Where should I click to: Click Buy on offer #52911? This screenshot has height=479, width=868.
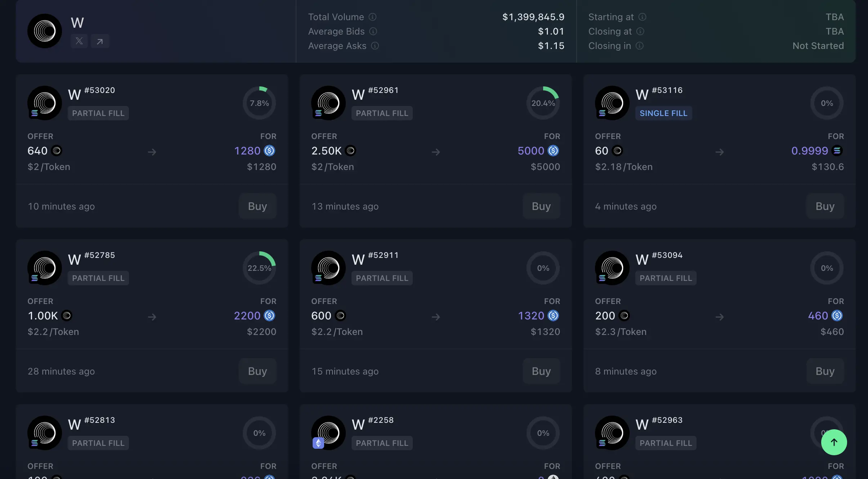(541, 371)
